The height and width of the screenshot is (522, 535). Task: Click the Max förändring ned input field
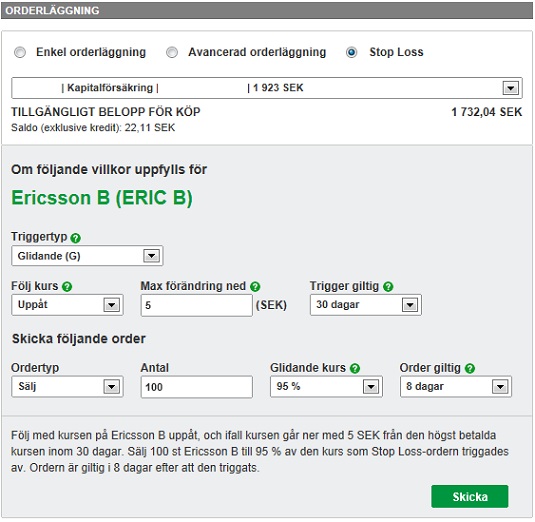pos(197,305)
